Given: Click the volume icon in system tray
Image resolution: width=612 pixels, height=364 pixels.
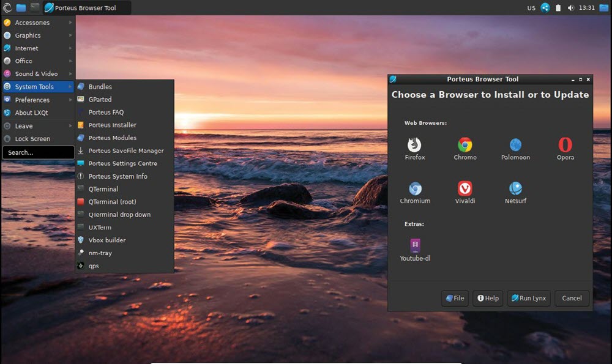Looking at the screenshot, I should (x=571, y=8).
